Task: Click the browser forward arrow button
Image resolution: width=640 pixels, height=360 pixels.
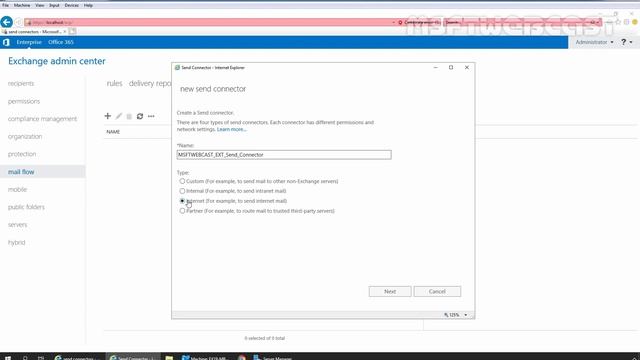Action: coord(18,22)
